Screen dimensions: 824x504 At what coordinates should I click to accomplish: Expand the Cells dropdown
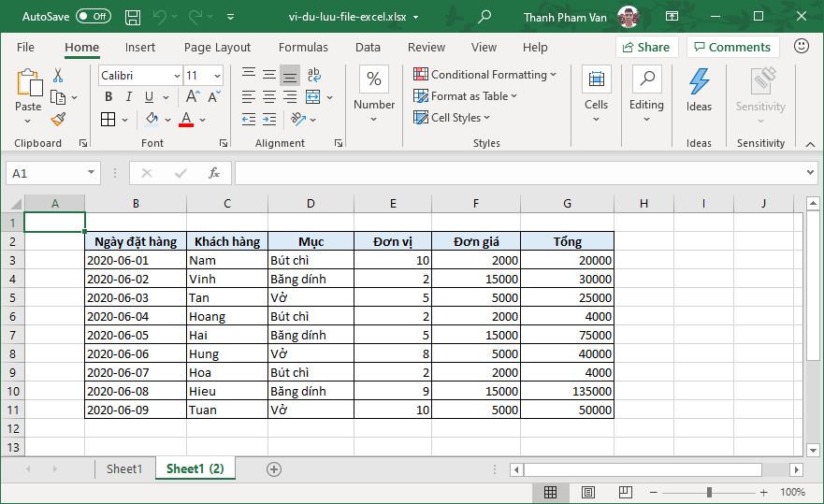(x=596, y=120)
